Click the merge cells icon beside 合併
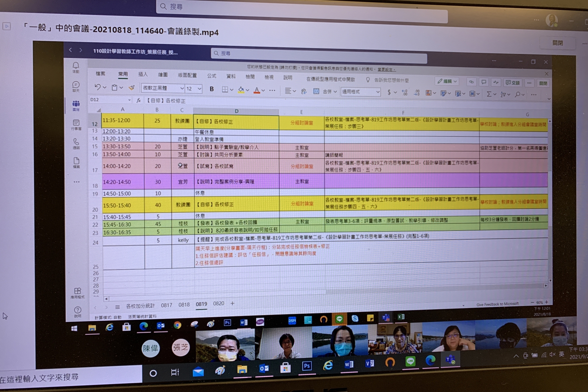The image size is (588, 392). tap(316, 91)
